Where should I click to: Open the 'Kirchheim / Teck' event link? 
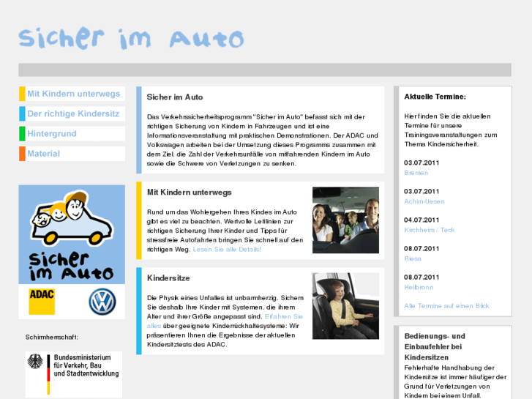click(430, 230)
